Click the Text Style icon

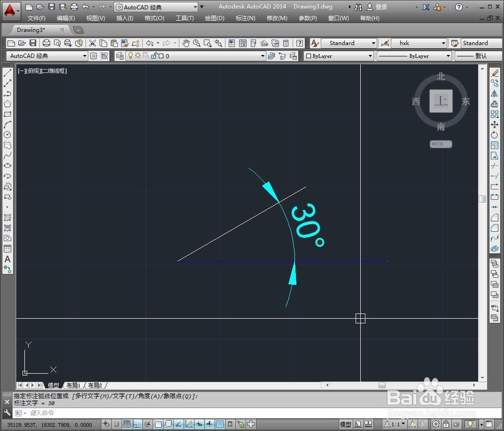pyautogui.click(x=315, y=43)
